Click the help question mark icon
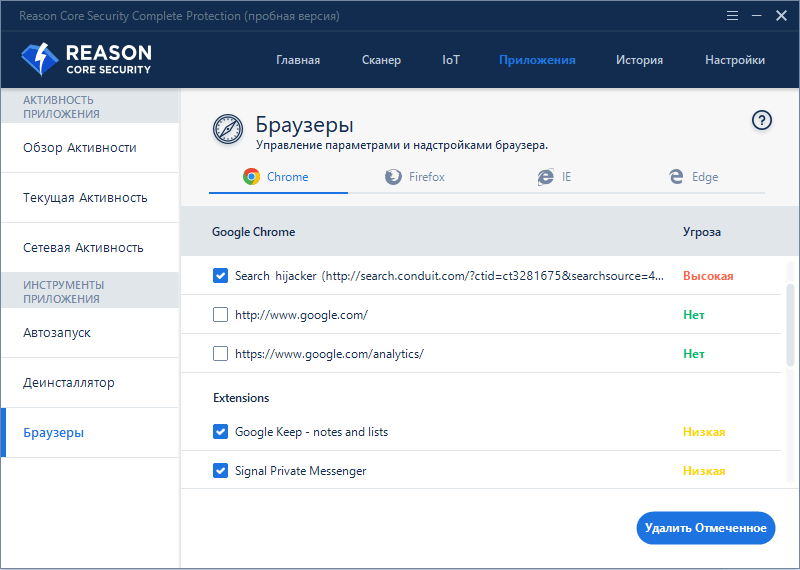 [762, 120]
